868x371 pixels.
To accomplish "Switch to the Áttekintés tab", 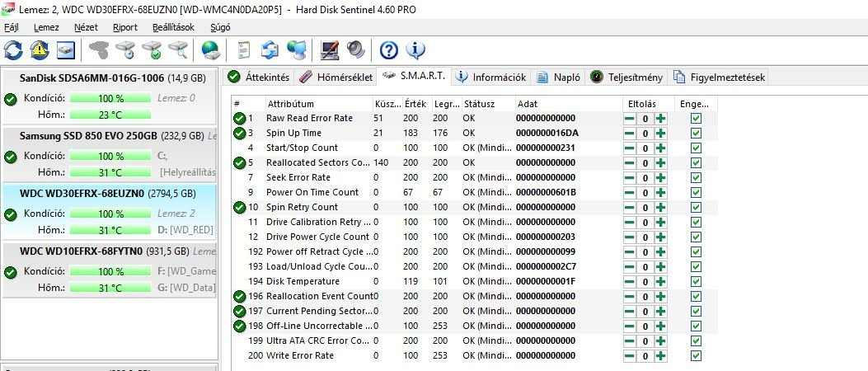I will [259, 77].
